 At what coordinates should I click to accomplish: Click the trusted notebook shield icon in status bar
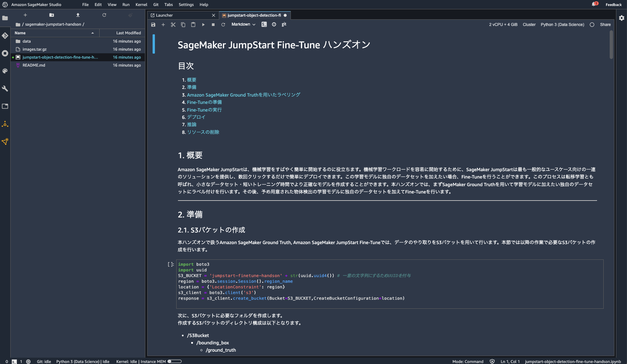(x=492, y=361)
